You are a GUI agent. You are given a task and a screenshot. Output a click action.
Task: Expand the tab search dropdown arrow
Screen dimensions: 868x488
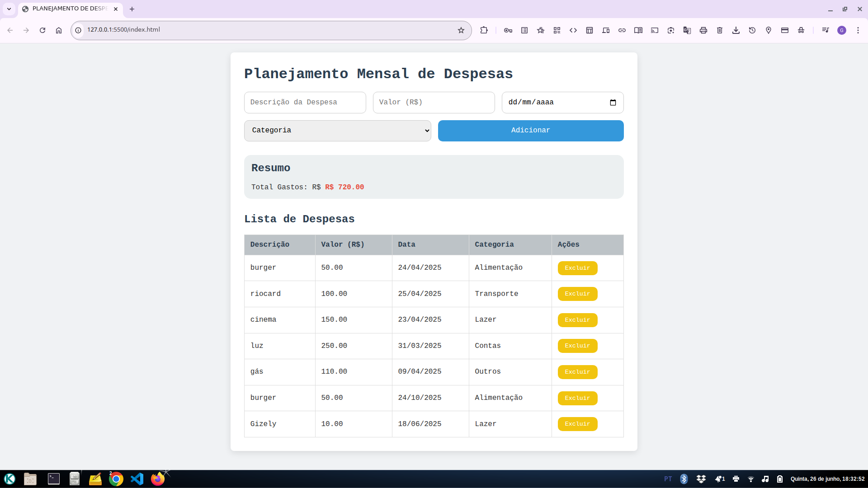click(9, 9)
